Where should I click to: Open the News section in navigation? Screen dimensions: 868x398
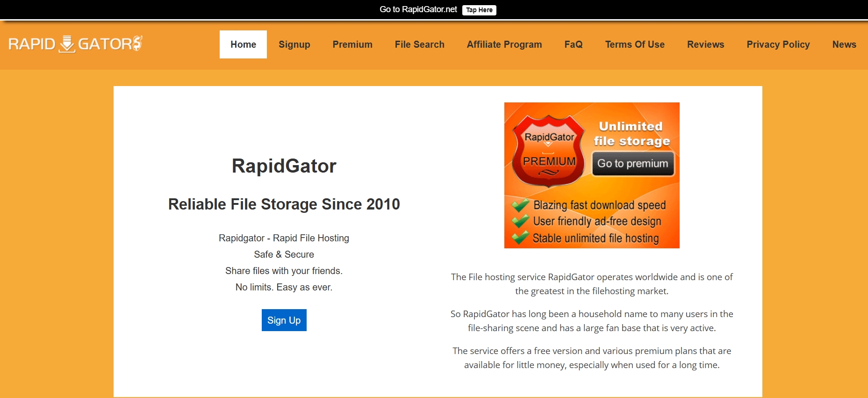[x=844, y=44]
